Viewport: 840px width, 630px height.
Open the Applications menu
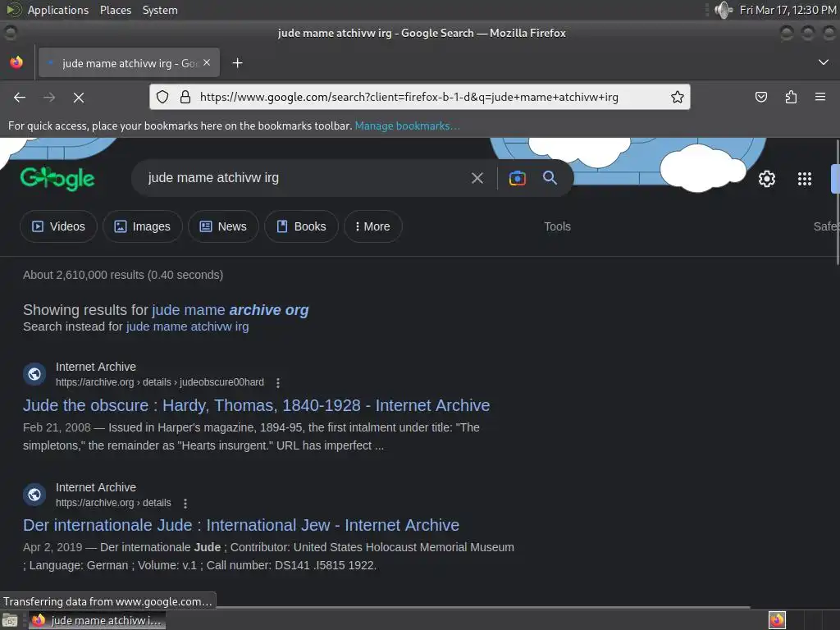(58, 10)
